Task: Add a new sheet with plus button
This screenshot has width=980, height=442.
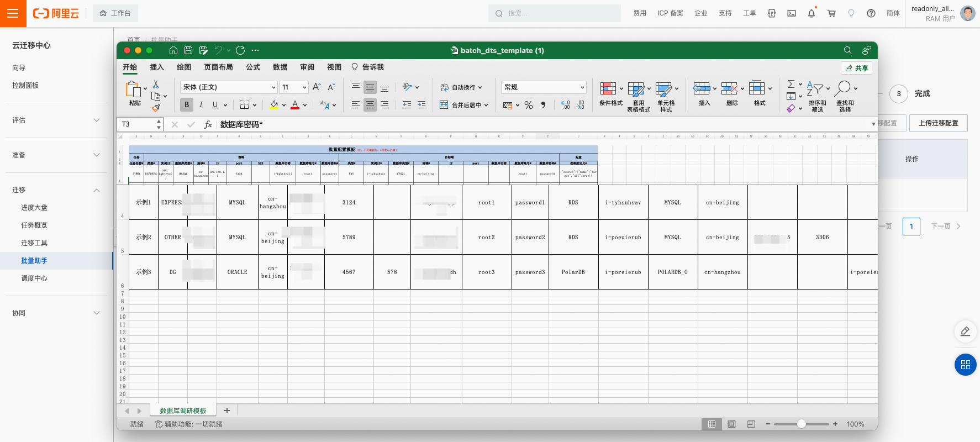Action: pyautogui.click(x=227, y=411)
